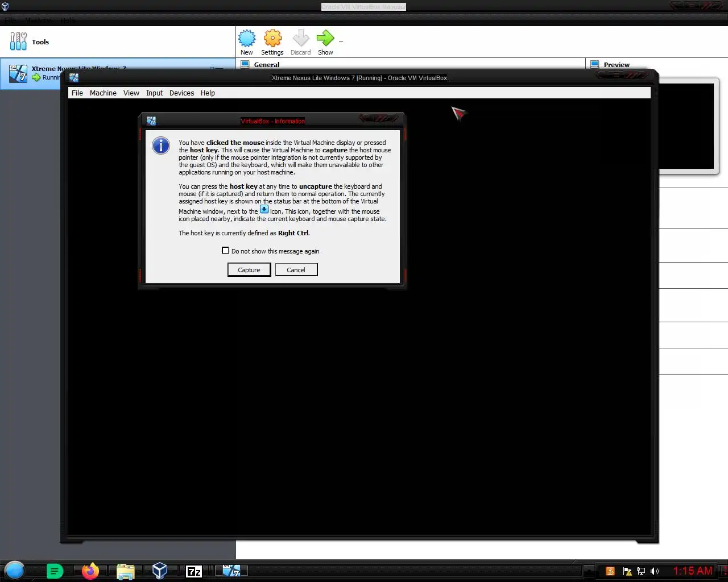
Task: Click the Preview section header in Manager
Action: (x=617, y=65)
